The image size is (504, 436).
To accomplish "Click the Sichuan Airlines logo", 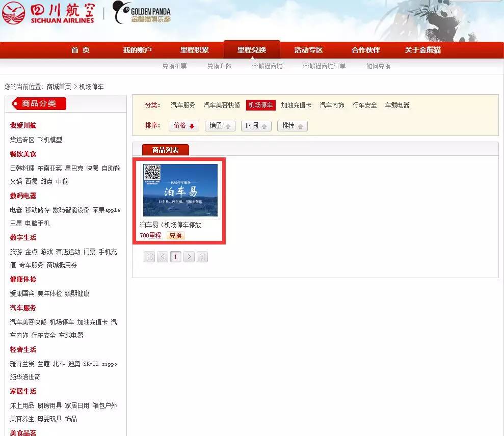I will point(48,14).
